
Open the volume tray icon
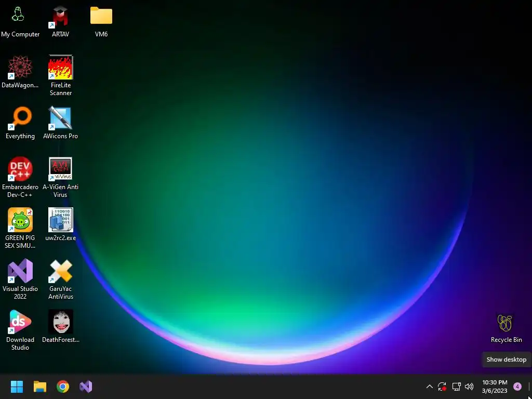(469, 387)
